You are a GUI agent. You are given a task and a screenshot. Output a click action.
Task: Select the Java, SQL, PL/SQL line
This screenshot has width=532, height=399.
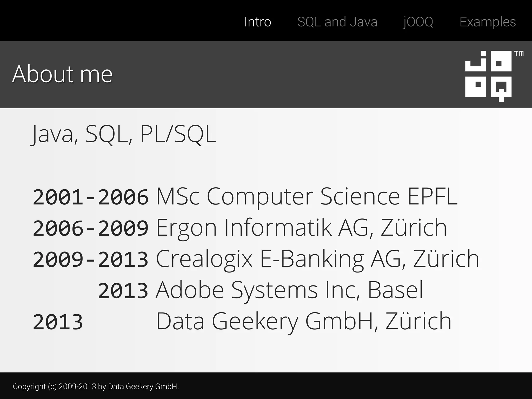click(x=124, y=135)
